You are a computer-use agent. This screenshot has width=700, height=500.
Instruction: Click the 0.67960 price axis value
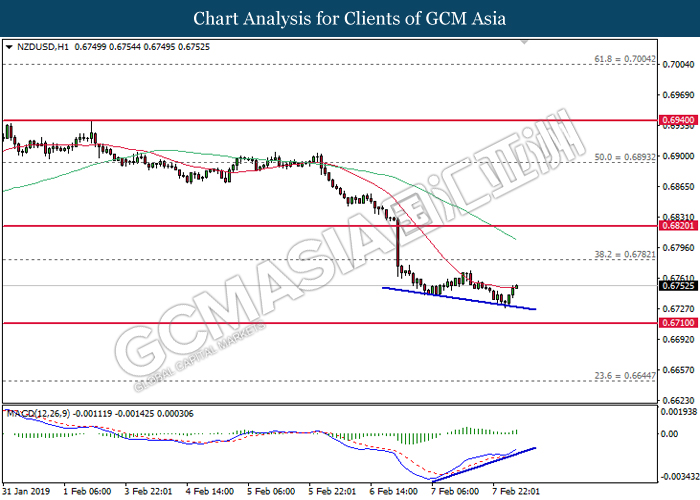pyautogui.click(x=678, y=248)
